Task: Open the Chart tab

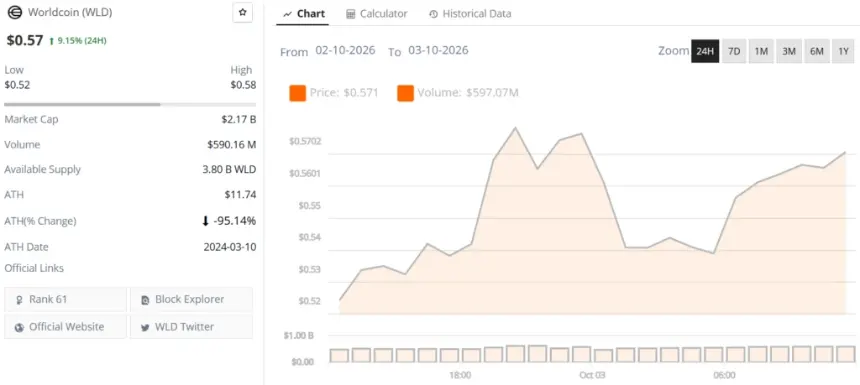Action: (x=304, y=14)
